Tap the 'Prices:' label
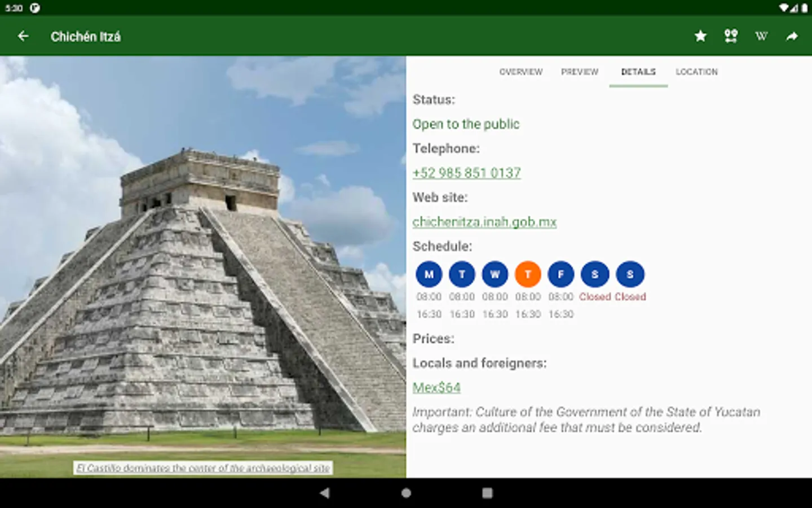This screenshot has width=812, height=508. tap(433, 339)
